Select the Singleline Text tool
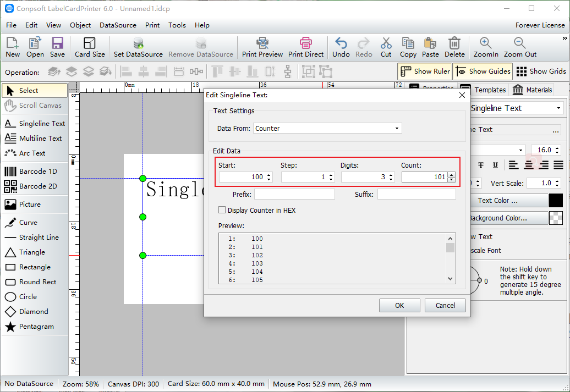Screen dimensions: 570x392 coord(35,124)
